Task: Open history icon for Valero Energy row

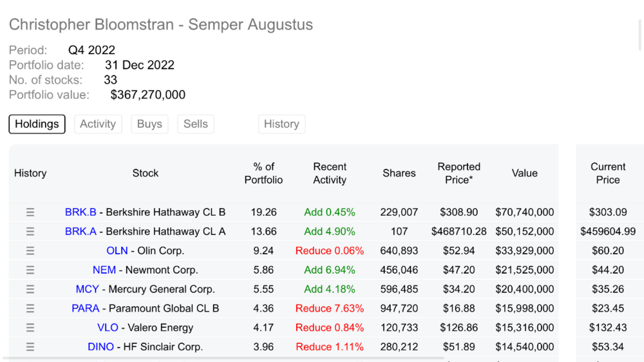Action: coord(30,327)
